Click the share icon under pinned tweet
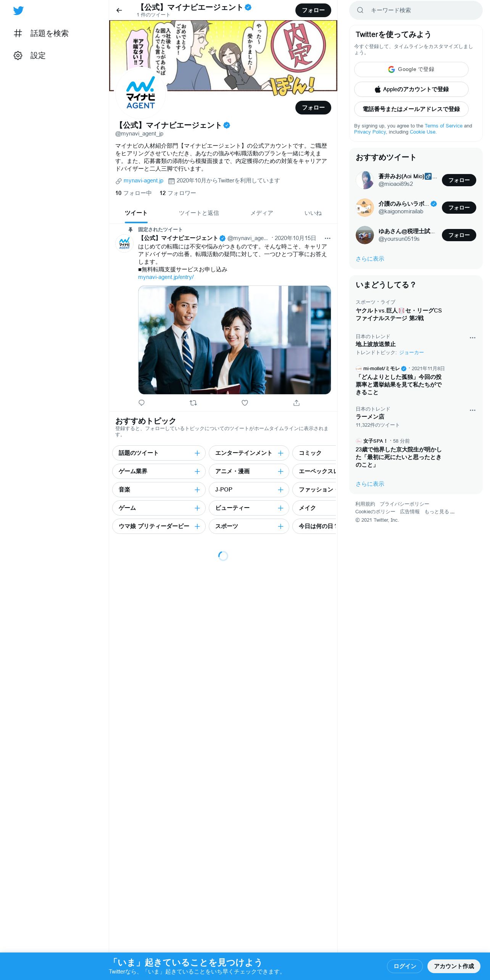 click(297, 403)
